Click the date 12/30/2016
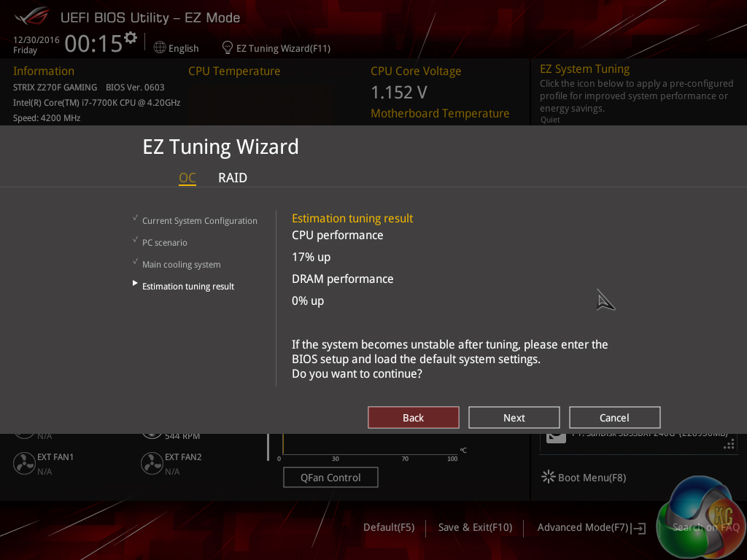Screen dimensions: 747x560 [x=36, y=40]
